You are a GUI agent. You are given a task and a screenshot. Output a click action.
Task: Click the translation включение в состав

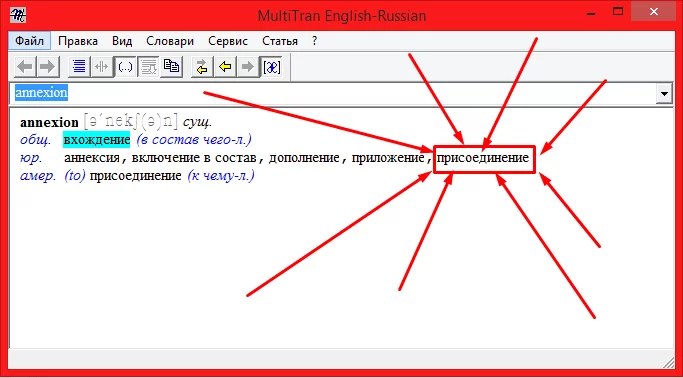pyautogui.click(x=194, y=158)
